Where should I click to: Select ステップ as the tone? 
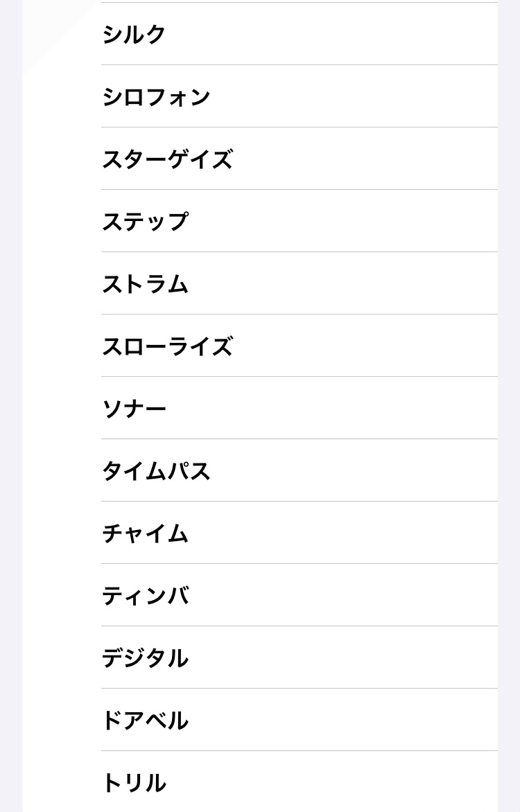pyautogui.click(x=145, y=221)
